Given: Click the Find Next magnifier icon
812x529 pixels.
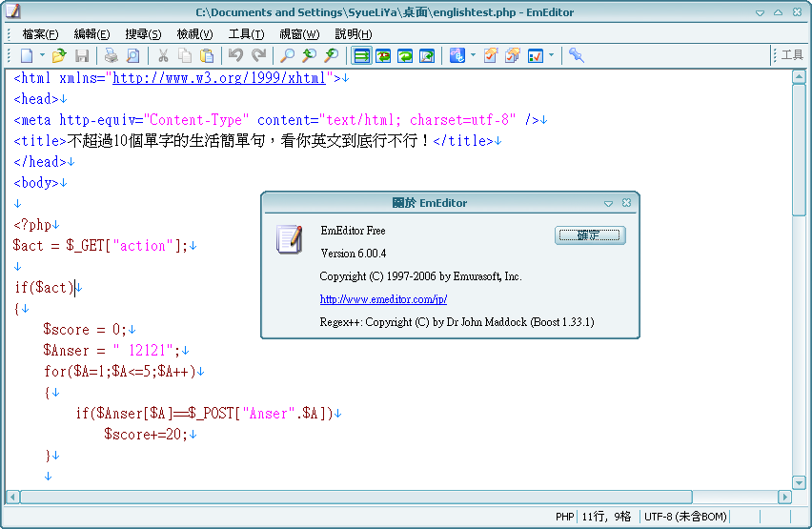Looking at the screenshot, I should 332,55.
